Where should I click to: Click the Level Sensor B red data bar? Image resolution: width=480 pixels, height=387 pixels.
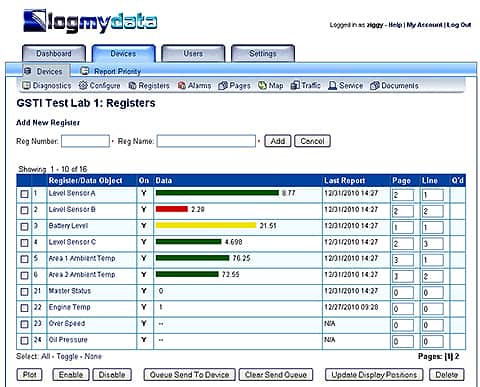tap(172, 209)
